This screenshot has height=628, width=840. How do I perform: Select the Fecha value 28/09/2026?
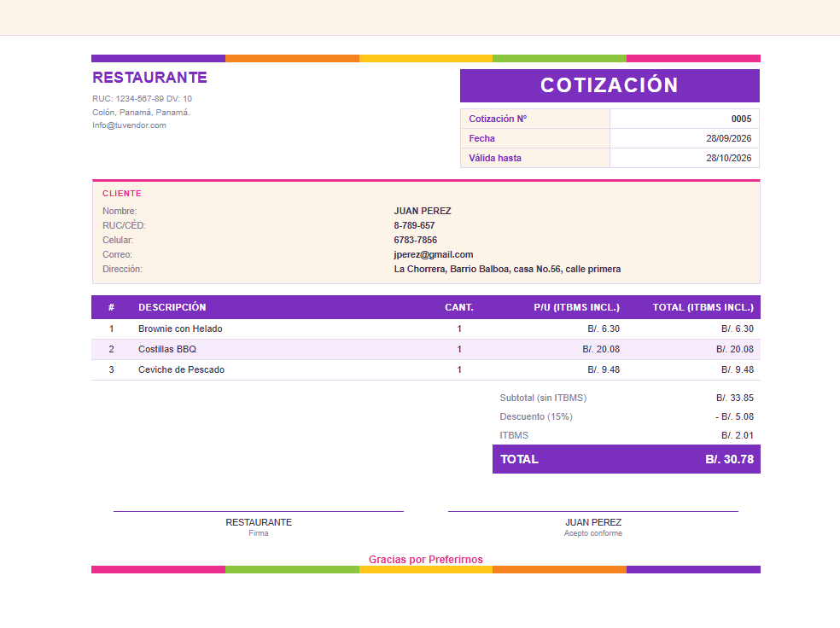[728, 139]
